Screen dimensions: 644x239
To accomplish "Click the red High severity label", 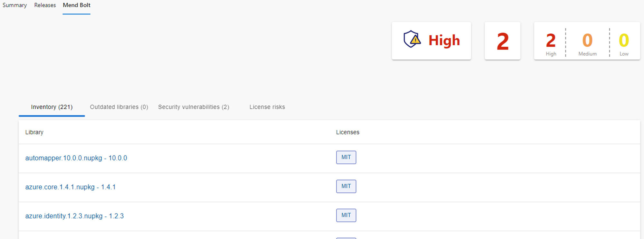I will pos(444,41).
